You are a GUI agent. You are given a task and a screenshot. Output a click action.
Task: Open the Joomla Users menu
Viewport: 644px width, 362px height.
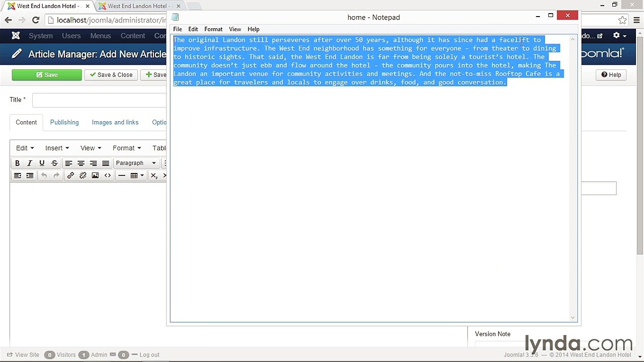(x=71, y=36)
